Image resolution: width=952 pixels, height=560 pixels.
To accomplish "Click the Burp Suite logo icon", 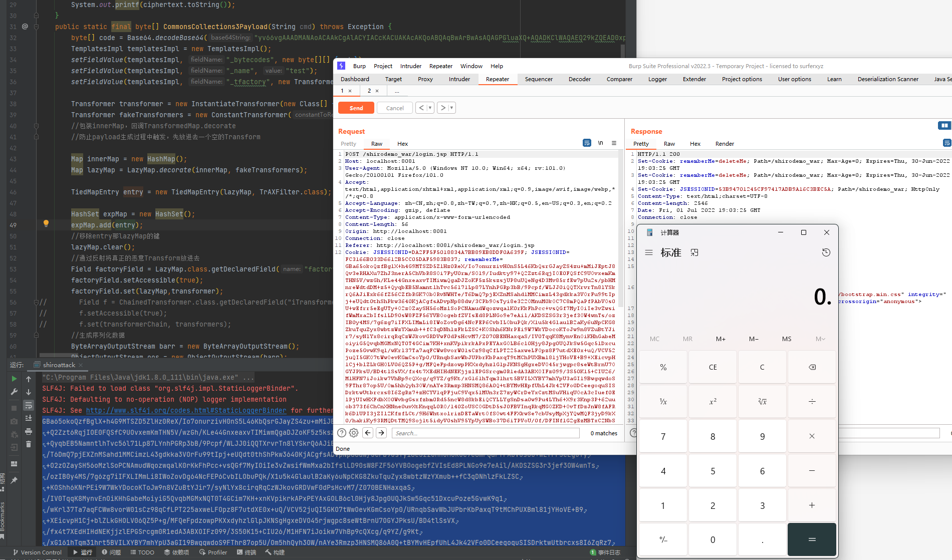I will click(341, 66).
